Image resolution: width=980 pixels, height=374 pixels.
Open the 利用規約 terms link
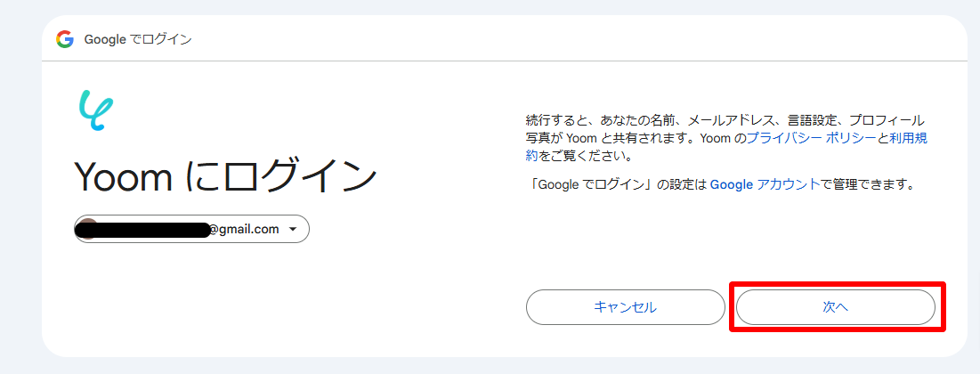[x=908, y=139]
